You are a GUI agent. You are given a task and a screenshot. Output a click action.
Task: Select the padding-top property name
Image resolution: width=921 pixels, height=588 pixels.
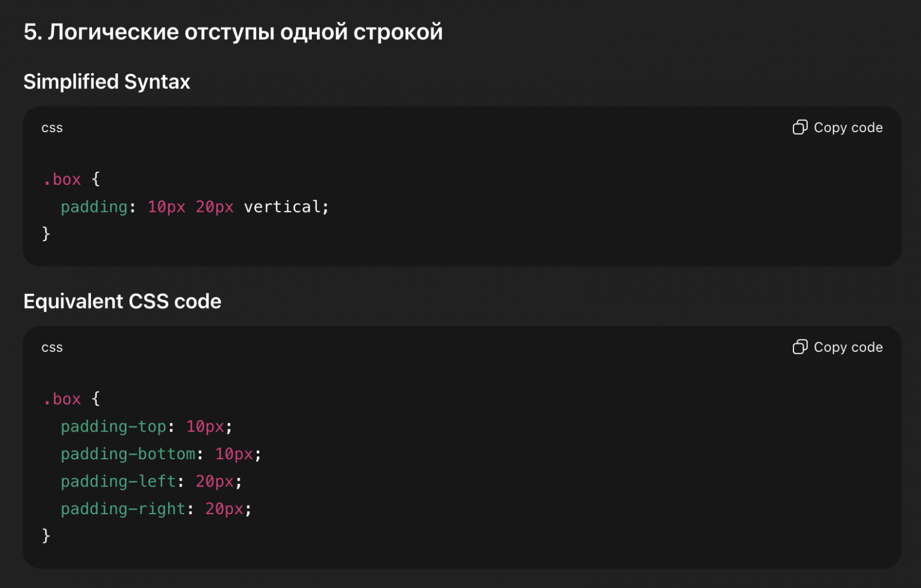113,426
